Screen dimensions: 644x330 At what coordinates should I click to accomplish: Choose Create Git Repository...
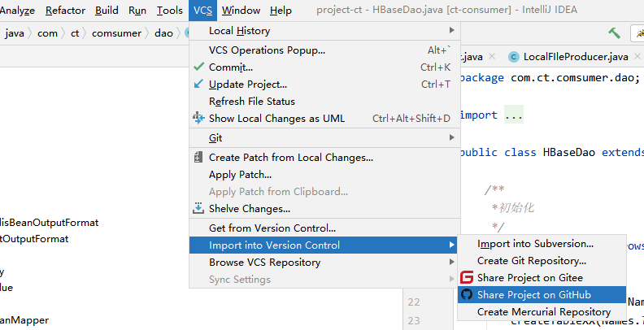[x=542, y=261]
